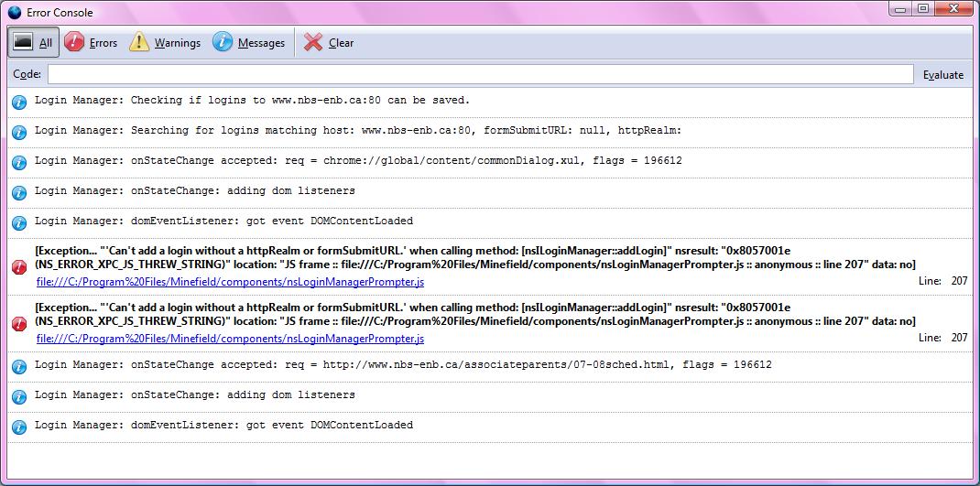Clear the error console log

coord(329,43)
